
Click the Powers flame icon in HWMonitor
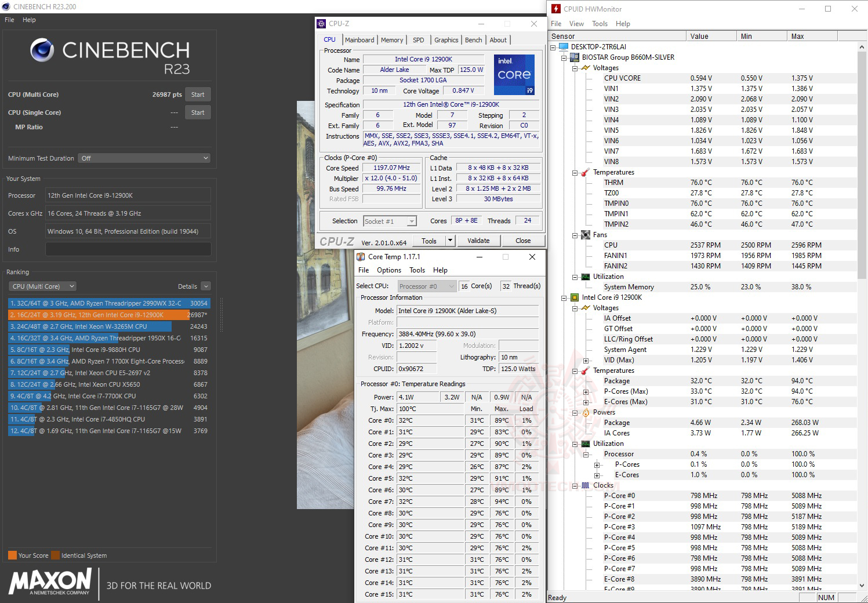click(x=586, y=412)
